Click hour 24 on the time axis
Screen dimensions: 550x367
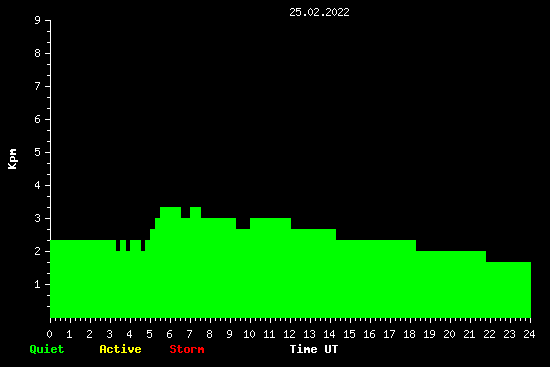pyautogui.click(x=529, y=334)
